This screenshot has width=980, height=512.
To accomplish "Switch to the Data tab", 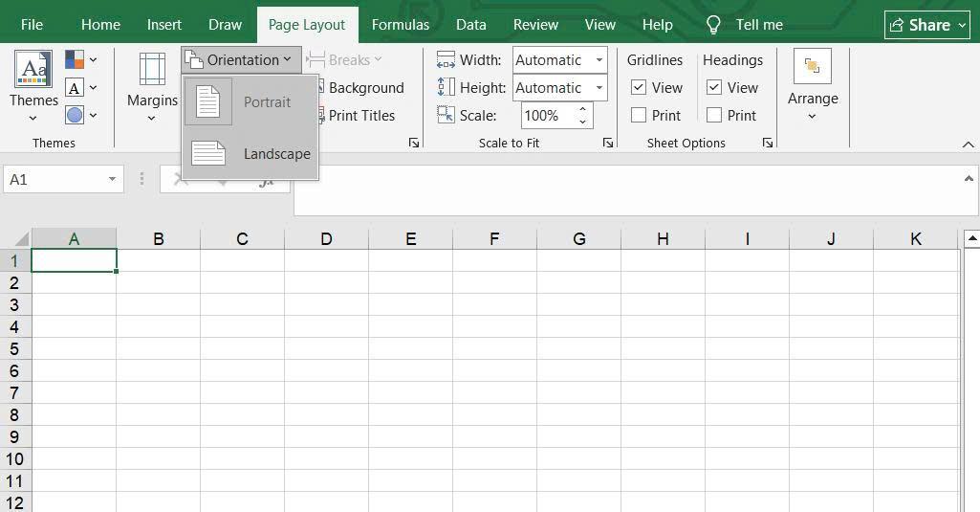I will point(471,25).
